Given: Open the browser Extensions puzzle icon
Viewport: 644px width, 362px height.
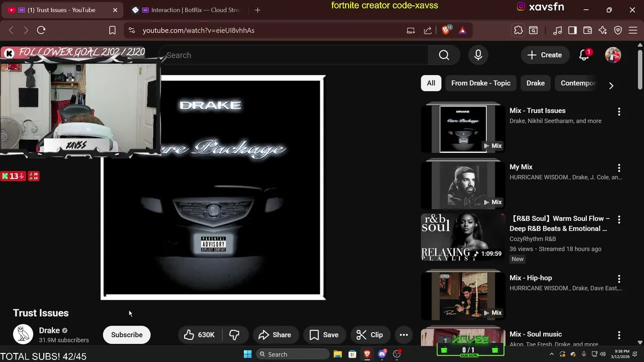Looking at the screenshot, I should click(518, 30).
